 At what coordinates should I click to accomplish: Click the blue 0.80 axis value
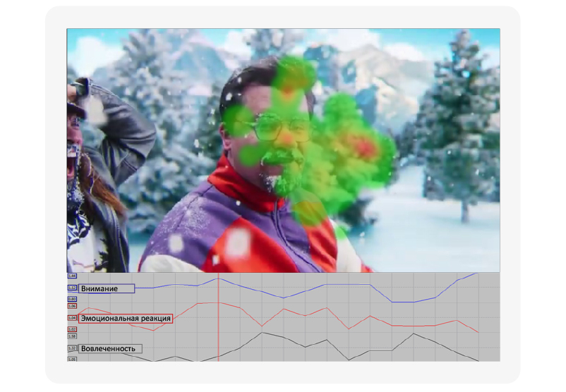pyautogui.click(x=72, y=299)
